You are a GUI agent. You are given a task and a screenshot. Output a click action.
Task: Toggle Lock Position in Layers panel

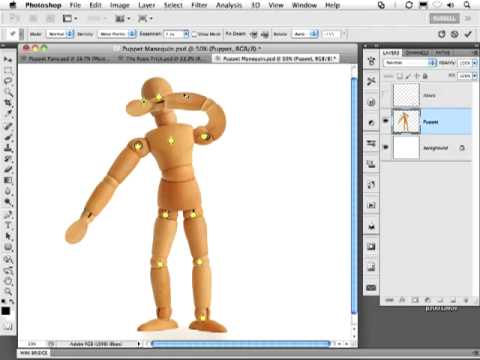pos(417,76)
